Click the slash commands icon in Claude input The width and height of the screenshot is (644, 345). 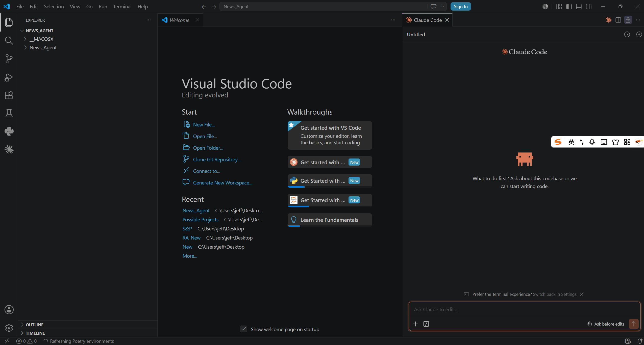426,324
